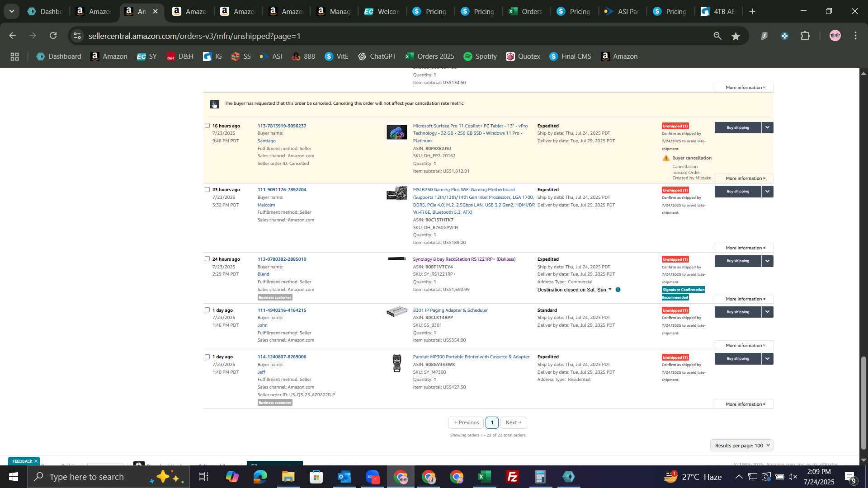Click Windows taskbar search box

coord(108,477)
